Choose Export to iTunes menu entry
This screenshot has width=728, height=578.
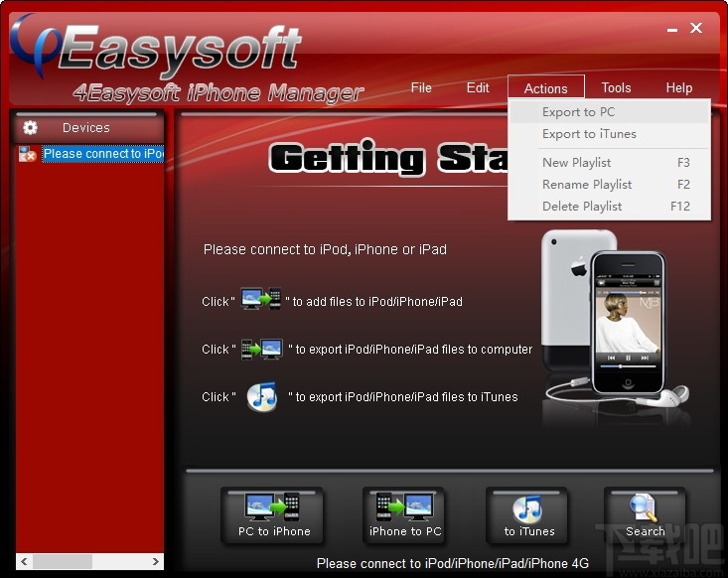coord(609,134)
